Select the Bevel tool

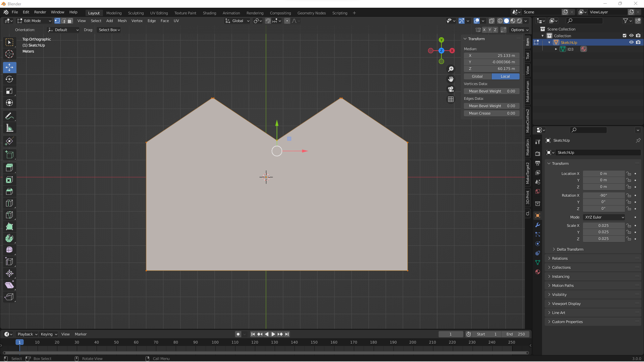(x=9, y=191)
